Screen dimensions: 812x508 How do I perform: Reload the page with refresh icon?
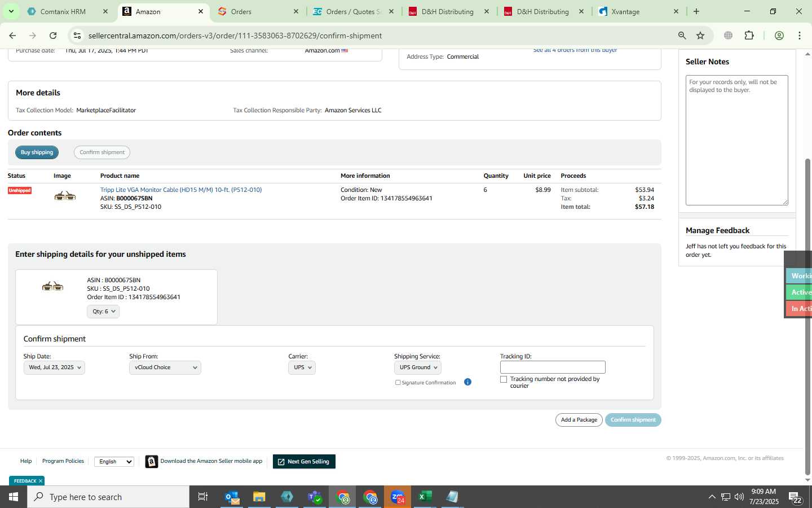(x=53, y=36)
